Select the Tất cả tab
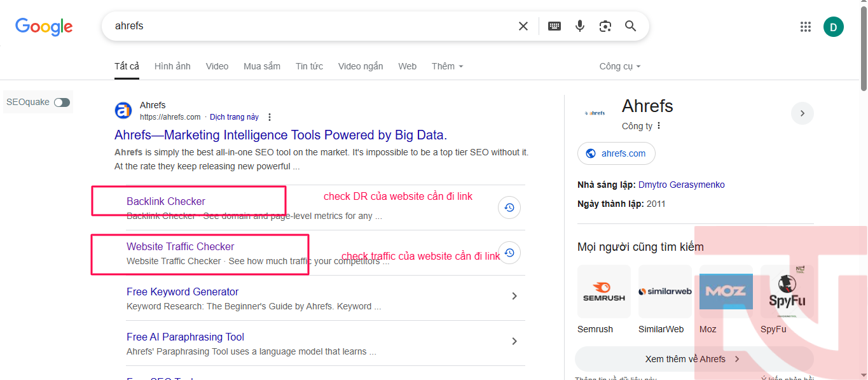 click(x=127, y=66)
